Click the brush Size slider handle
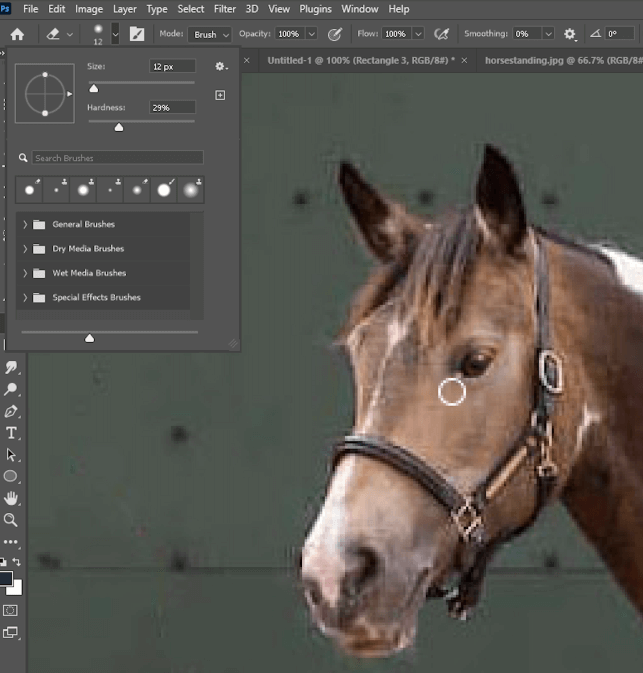Viewport: 643px width, 673px height. 94,88
